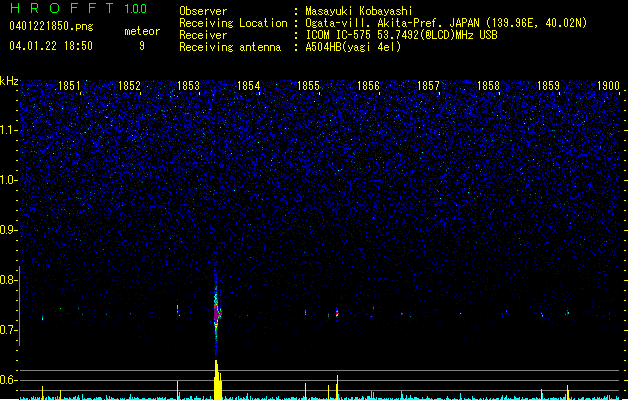This screenshot has height=400, width=629.
Task: Click the coordinates (139.96E, 40.02N)
Action: click(x=536, y=23)
